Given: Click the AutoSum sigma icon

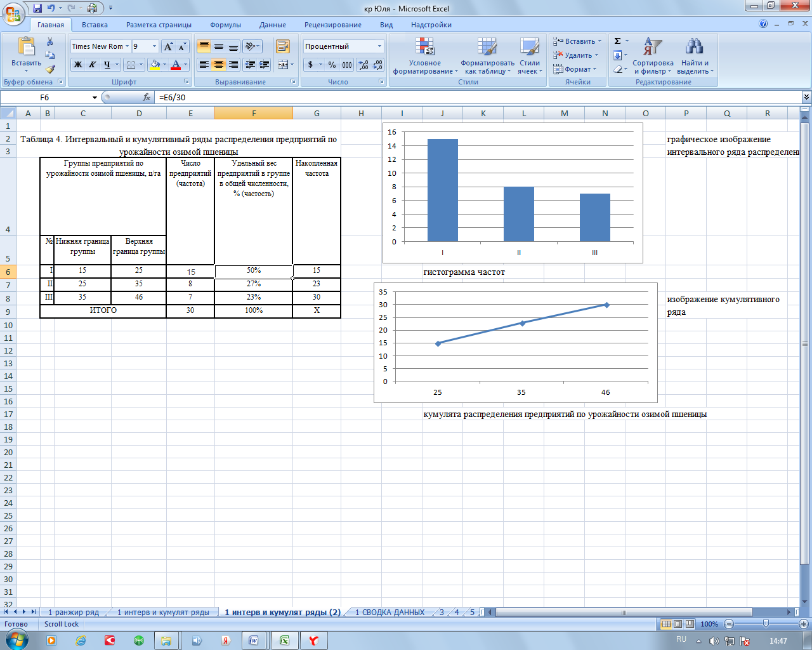Looking at the screenshot, I should 617,41.
